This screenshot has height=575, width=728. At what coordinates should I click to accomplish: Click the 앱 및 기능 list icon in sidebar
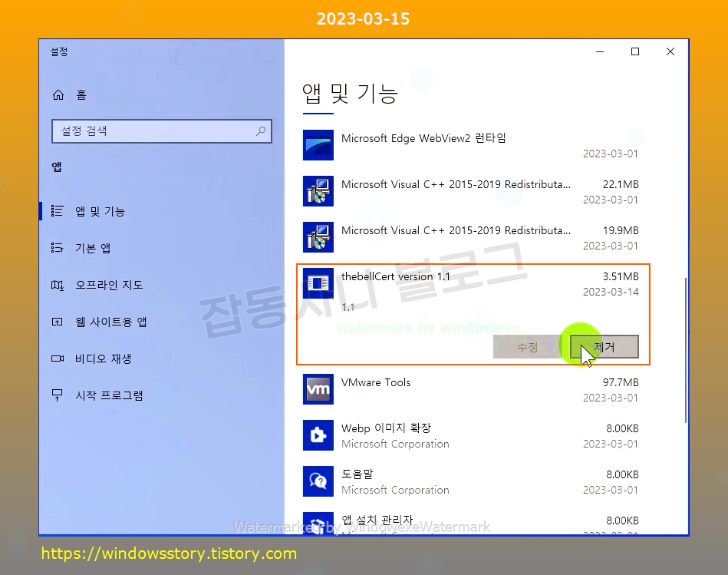(x=57, y=211)
